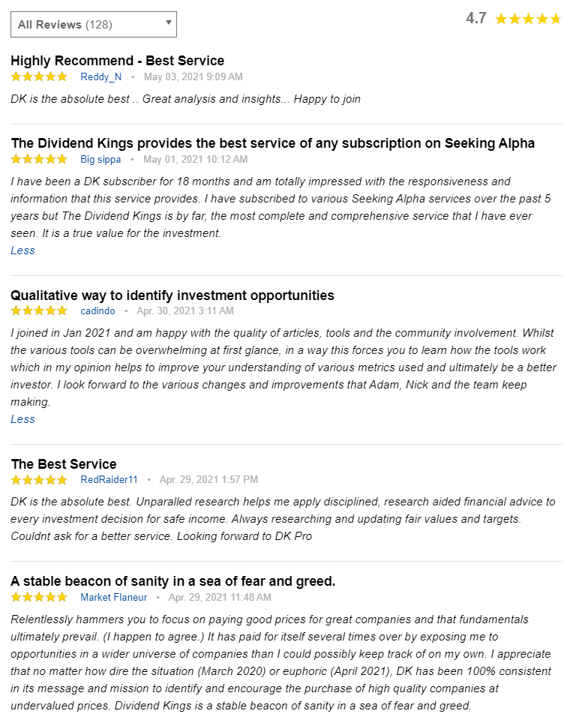The height and width of the screenshot is (717, 588).
Task: Visit cadindo's profile
Action: (97, 311)
